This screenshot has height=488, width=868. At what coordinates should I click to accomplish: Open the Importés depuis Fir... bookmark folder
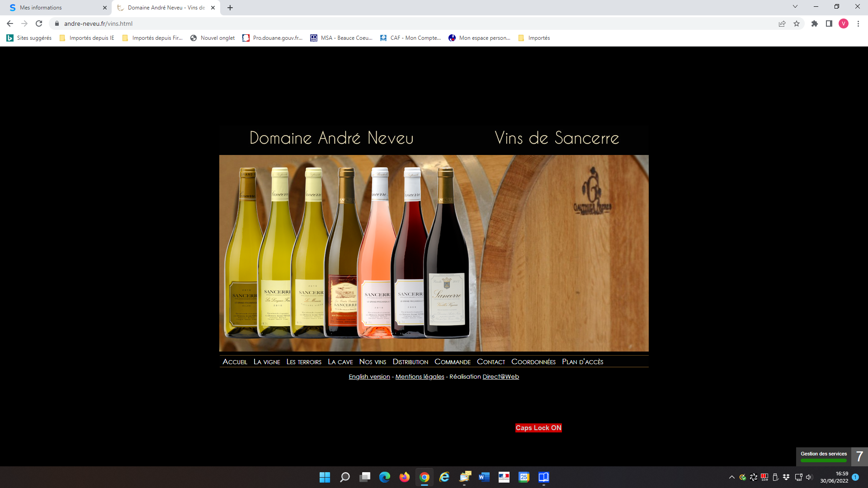tap(152, 38)
